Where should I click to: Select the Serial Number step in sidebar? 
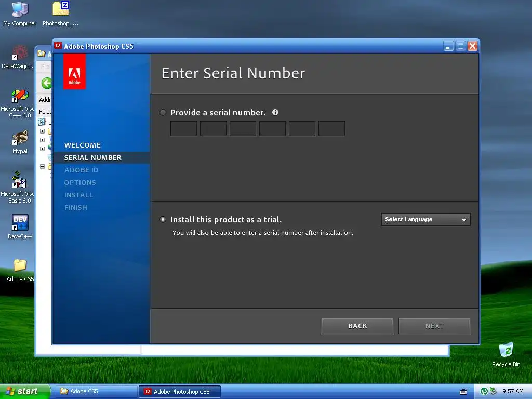click(92, 158)
